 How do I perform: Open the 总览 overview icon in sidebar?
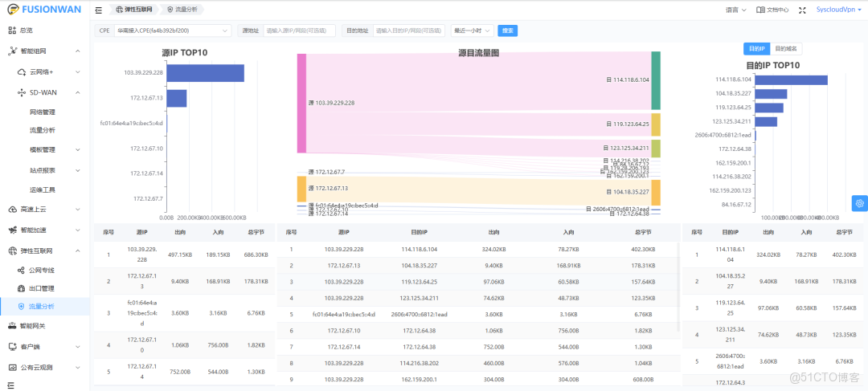click(14, 31)
